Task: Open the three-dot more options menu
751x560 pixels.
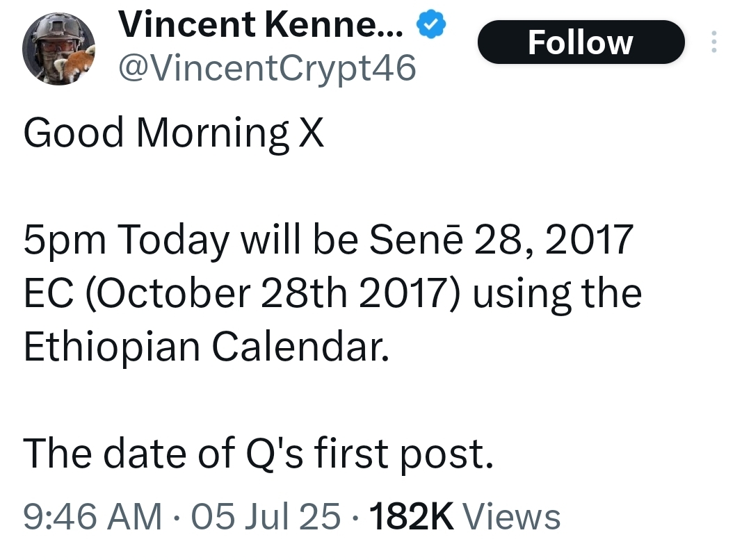Action: [713, 42]
